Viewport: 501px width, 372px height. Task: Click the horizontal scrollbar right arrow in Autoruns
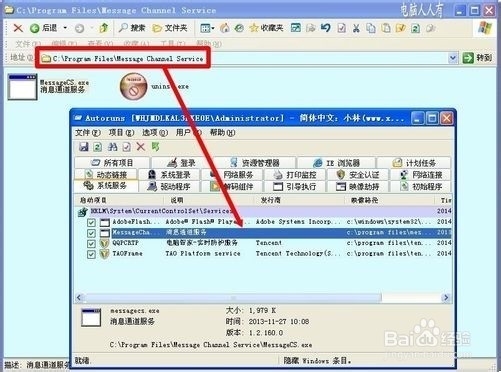[446, 297]
